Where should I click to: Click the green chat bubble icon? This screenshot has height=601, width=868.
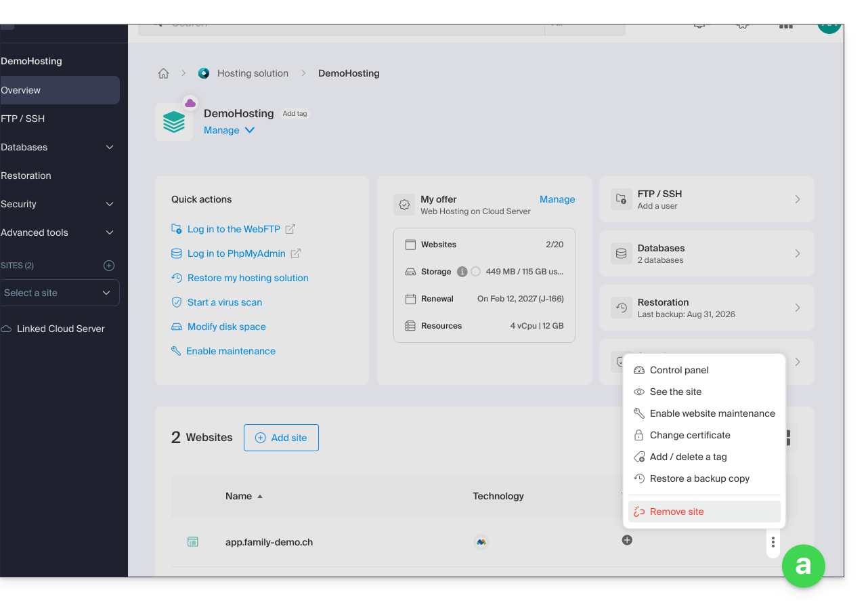[x=803, y=565]
